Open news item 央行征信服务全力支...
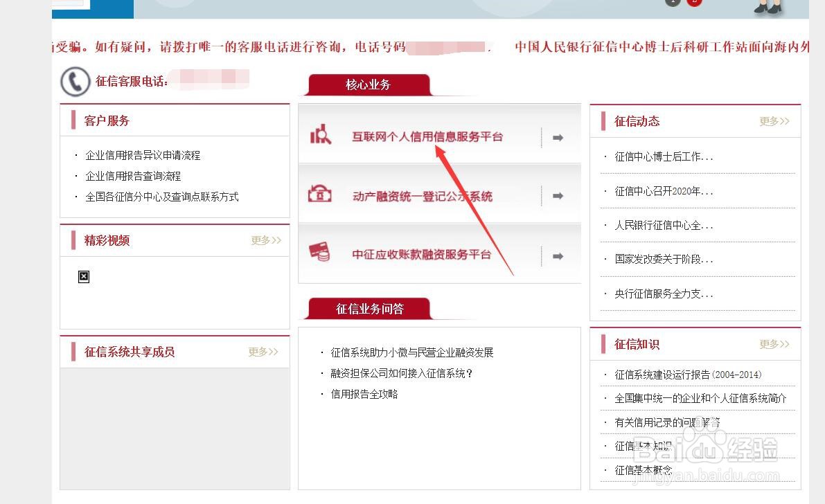The height and width of the screenshot is (504, 825). (664, 294)
